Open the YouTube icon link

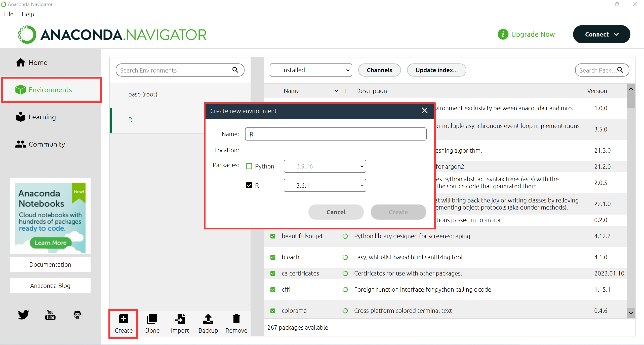point(50,315)
